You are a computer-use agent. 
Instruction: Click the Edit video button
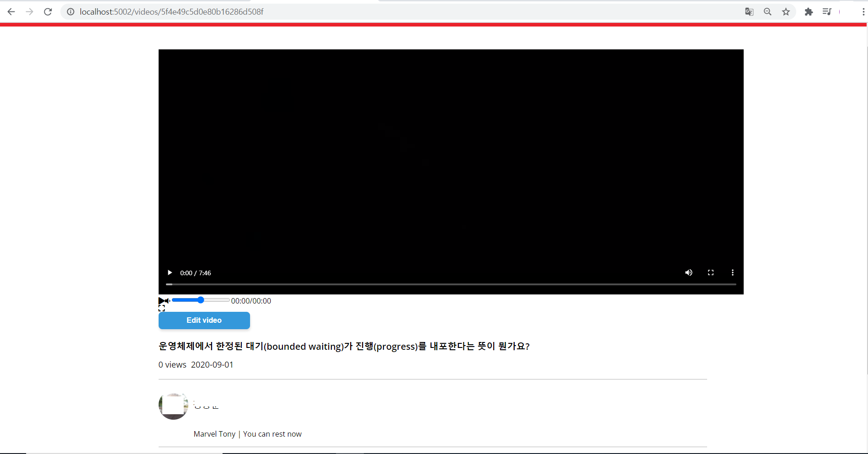204,320
